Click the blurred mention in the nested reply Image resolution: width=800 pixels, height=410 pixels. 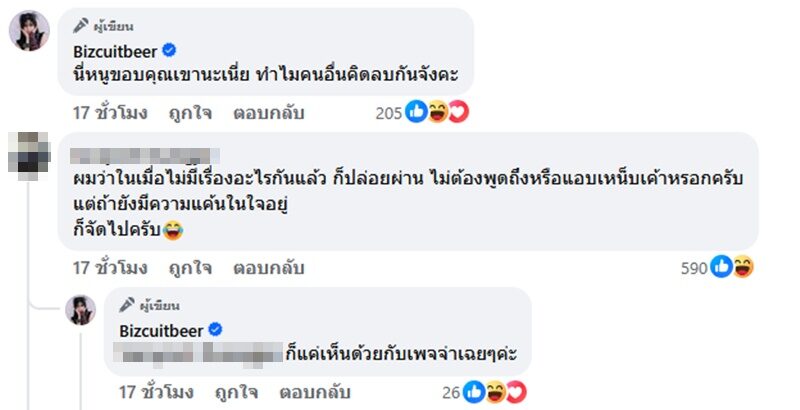click(x=196, y=353)
